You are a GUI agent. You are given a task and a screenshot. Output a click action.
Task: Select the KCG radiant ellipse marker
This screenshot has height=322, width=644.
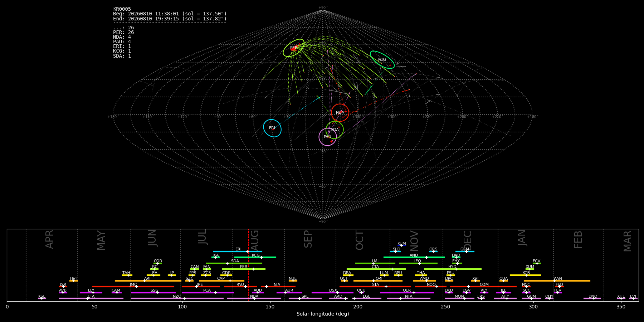(382, 60)
